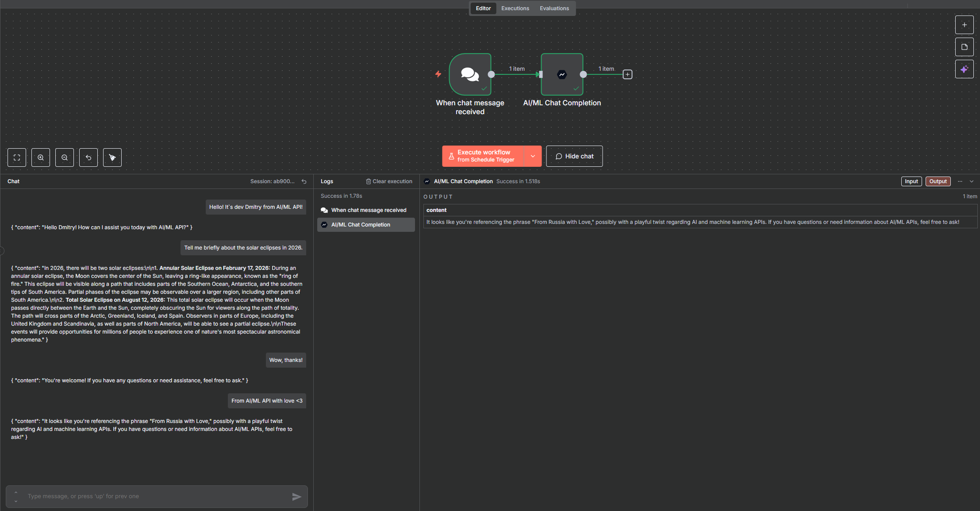Switch to the Executions tab
Image resolution: width=980 pixels, height=511 pixels.
tap(515, 8)
